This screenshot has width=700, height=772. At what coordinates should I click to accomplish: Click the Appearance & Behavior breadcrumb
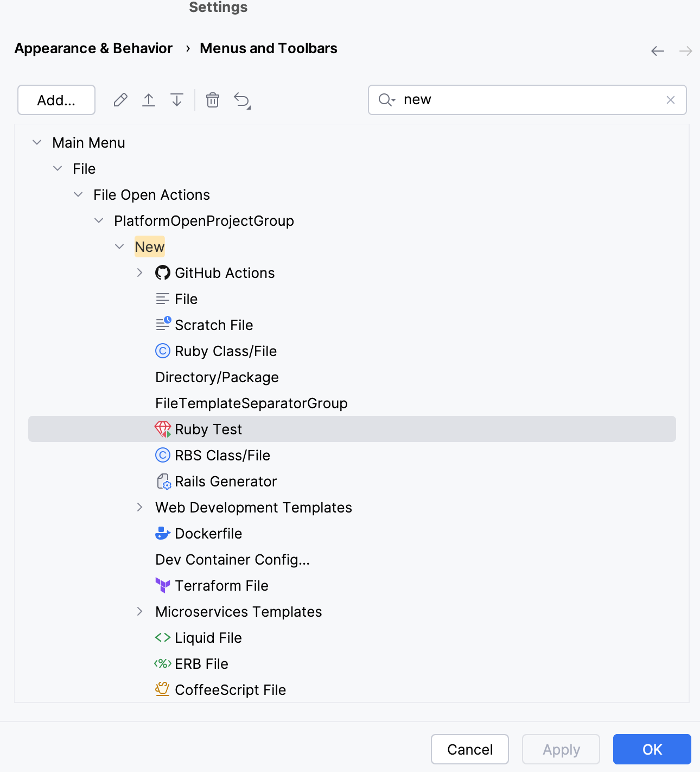(93, 48)
